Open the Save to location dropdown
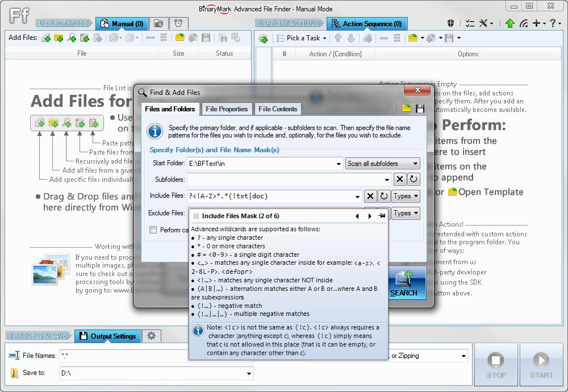The width and height of the screenshot is (568, 392). [x=249, y=373]
